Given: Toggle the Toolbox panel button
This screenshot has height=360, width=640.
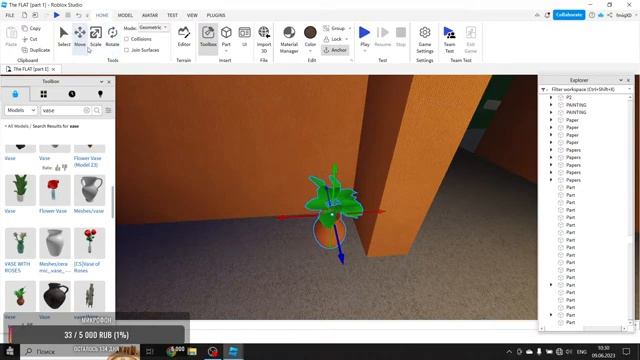Looking at the screenshot, I should 208,36.
